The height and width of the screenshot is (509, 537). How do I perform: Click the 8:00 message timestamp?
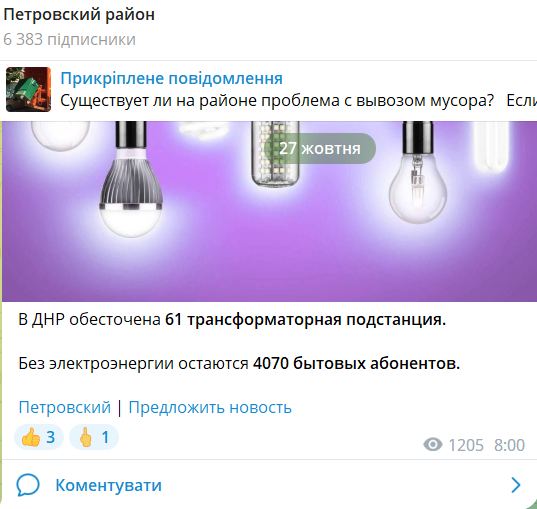click(509, 445)
